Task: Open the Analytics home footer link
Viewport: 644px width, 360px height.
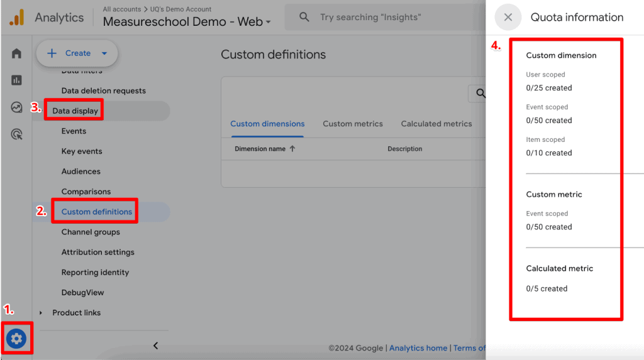Action: 418,348
